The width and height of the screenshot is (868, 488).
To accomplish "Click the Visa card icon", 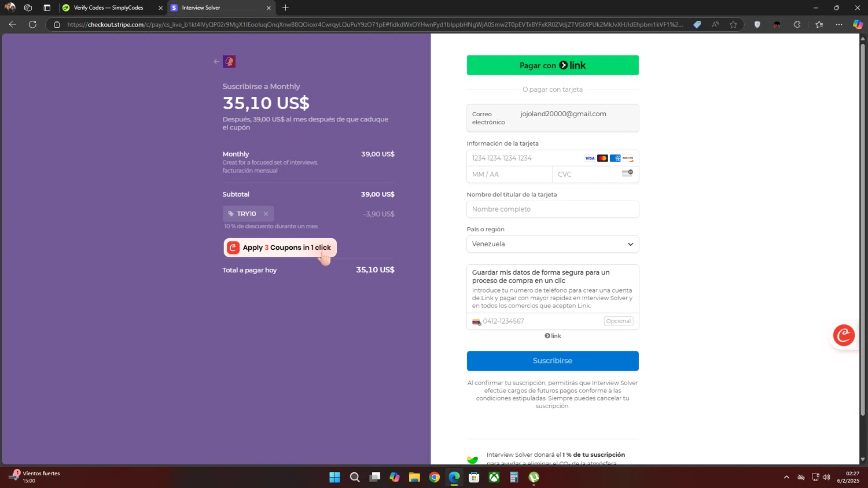I will point(590,158).
